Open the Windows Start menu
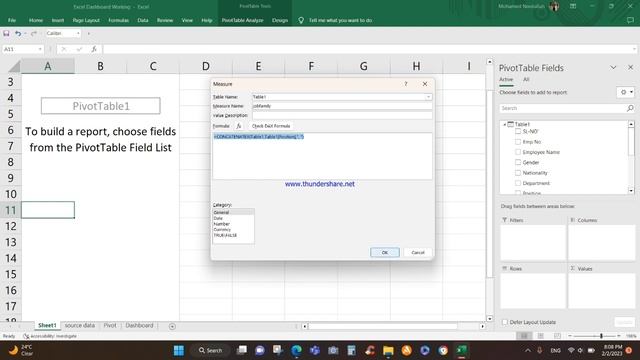This screenshot has width=640, height=360. (x=179, y=350)
